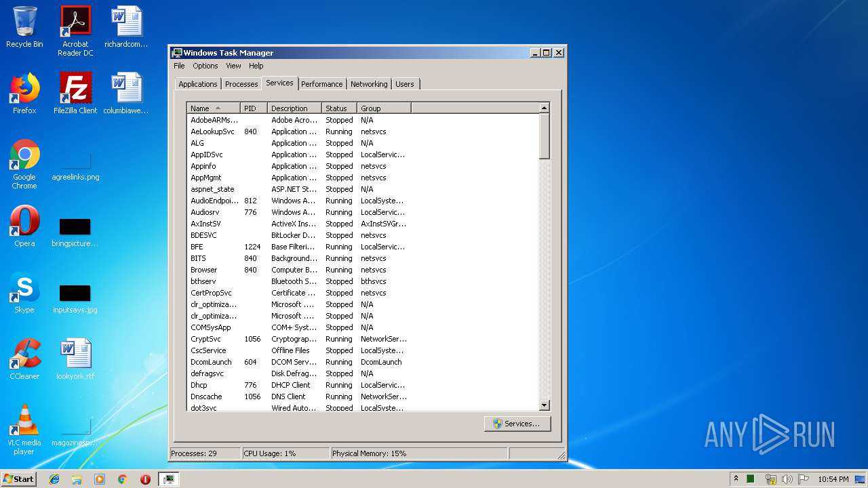
Task: Sort by the Description column header
Action: click(x=294, y=108)
